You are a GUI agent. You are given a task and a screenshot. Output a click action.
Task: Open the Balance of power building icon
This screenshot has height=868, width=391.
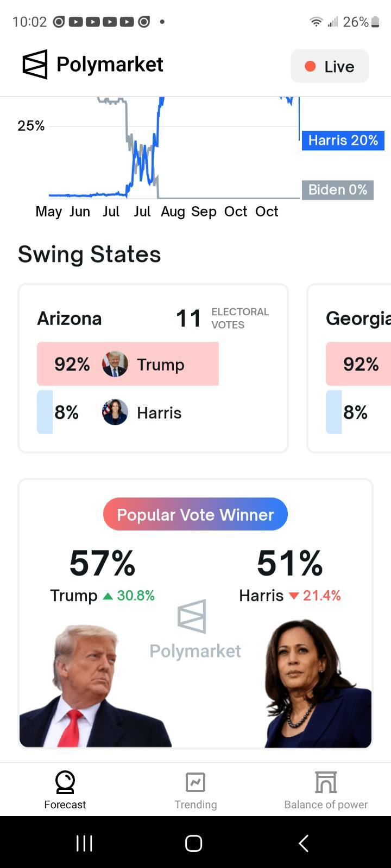point(326,782)
